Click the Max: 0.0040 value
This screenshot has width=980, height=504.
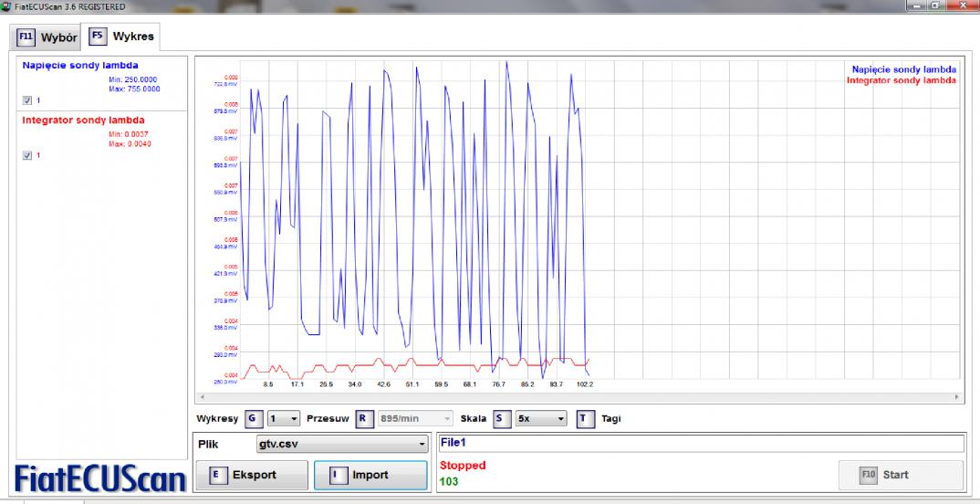coord(130,144)
